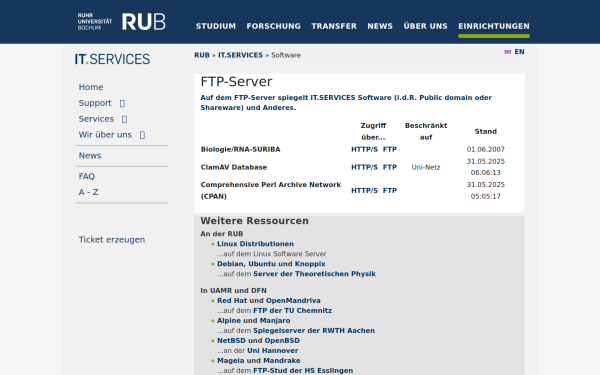Expand the Services submenu arrow
The height and width of the screenshot is (375, 600).
tap(124, 119)
